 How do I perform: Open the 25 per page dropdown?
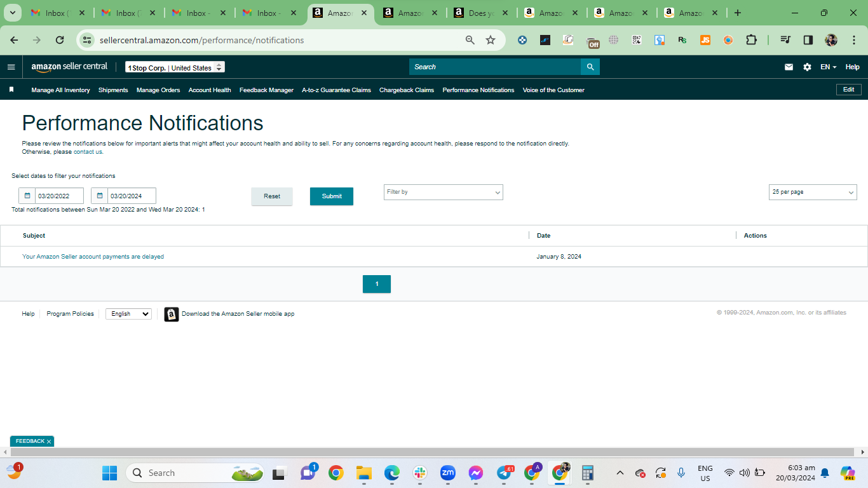point(813,192)
